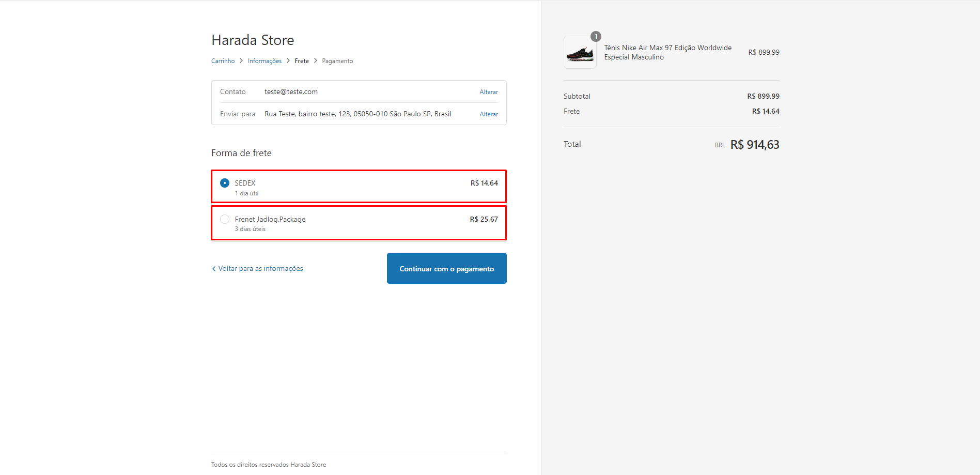The height and width of the screenshot is (475, 980).
Task: Click the left chevron beside Voltar link
Action: pyautogui.click(x=214, y=269)
